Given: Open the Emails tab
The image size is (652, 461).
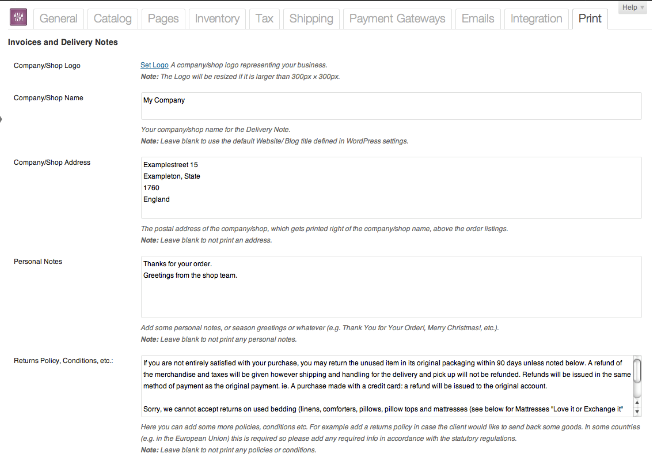Looking at the screenshot, I should [478, 19].
